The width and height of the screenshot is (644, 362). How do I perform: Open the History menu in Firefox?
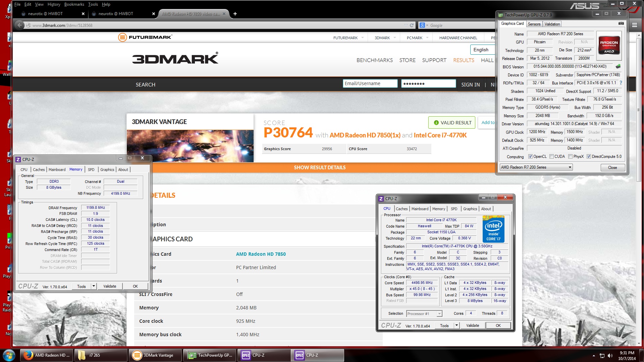[x=54, y=4]
